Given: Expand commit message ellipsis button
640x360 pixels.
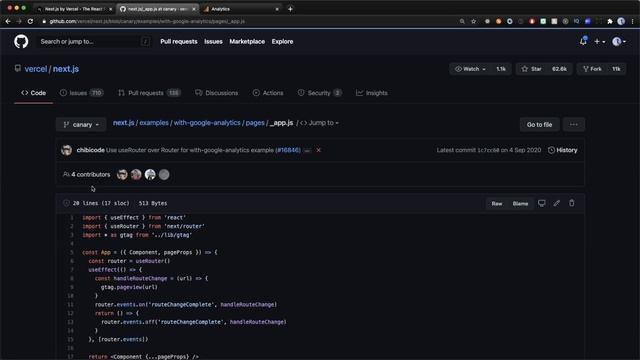Looking at the screenshot, I should point(307,150).
